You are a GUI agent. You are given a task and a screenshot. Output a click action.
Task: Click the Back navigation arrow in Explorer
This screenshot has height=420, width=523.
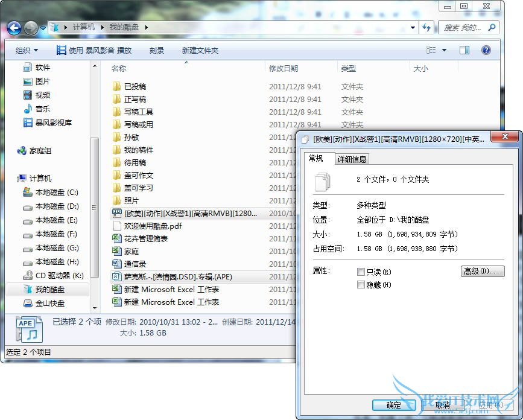point(14,28)
